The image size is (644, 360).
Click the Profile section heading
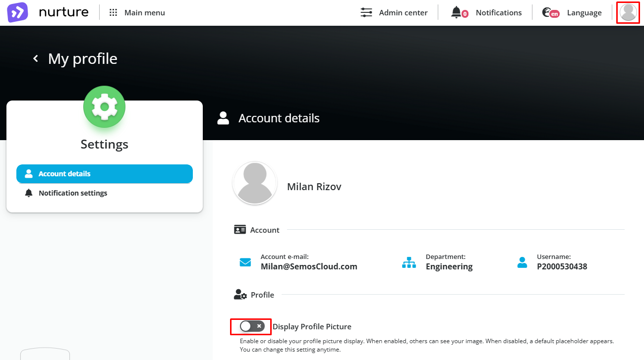[262, 295]
